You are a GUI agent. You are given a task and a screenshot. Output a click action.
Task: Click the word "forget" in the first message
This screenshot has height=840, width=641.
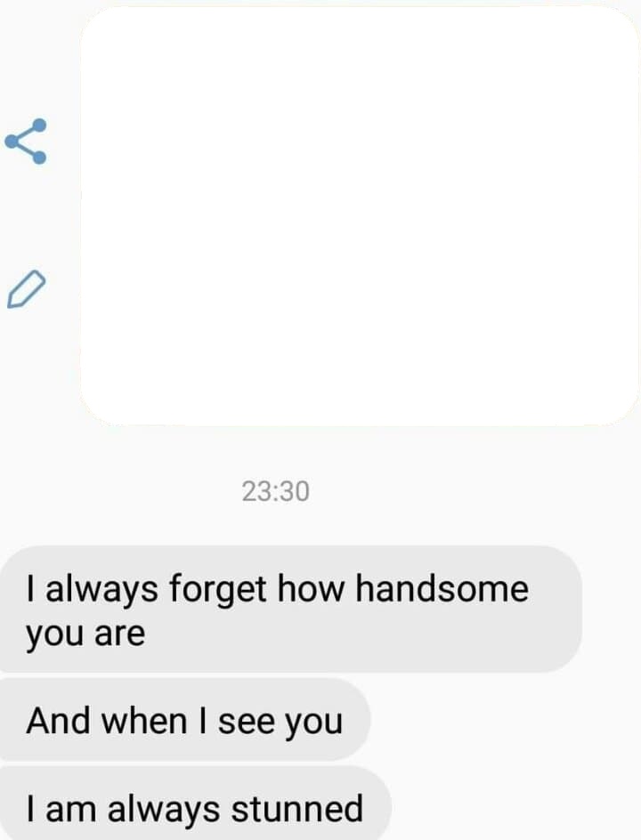pyautogui.click(x=217, y=590)
